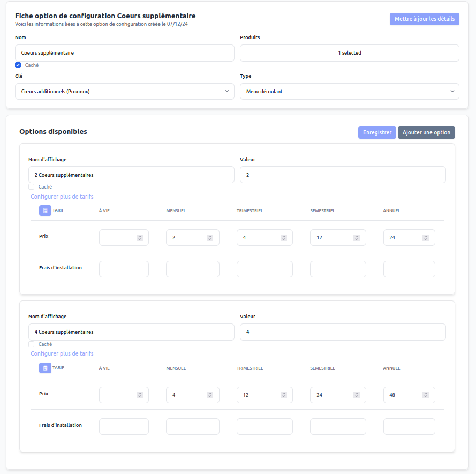Open Configurer plus de tarifs for 2 Coeurs

pyautogui.click(x=62, y=197)
